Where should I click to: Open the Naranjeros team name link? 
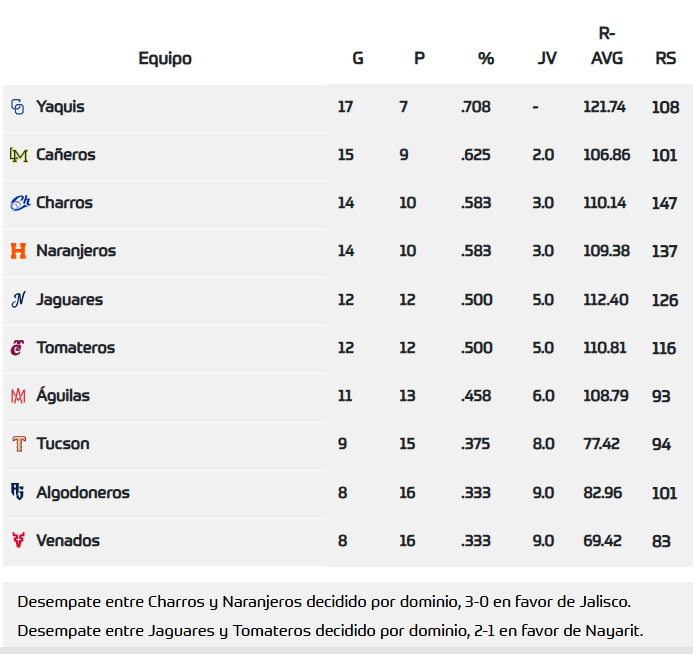[x=76, y=251]
